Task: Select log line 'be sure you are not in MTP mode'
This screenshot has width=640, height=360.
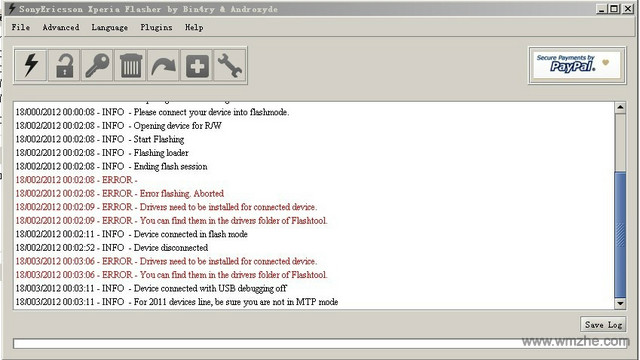Action: (x=177, y=302)
